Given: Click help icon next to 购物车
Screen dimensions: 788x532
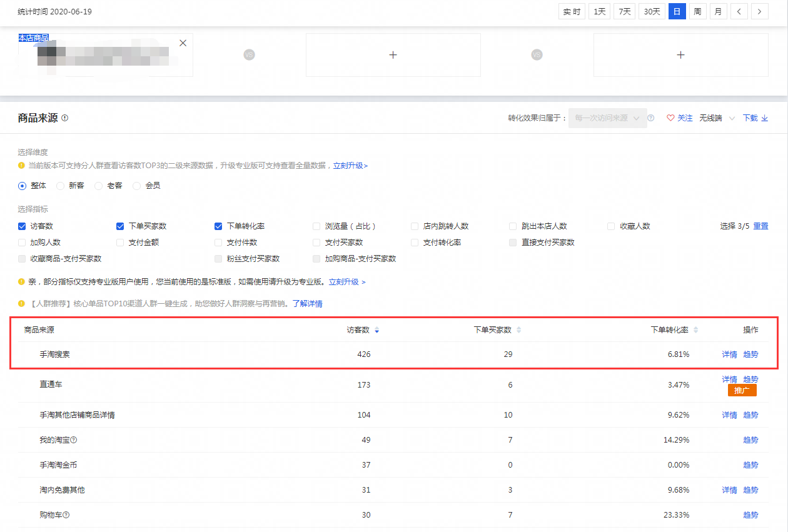Looking at the screenshot, I should (x=66, y=515).
